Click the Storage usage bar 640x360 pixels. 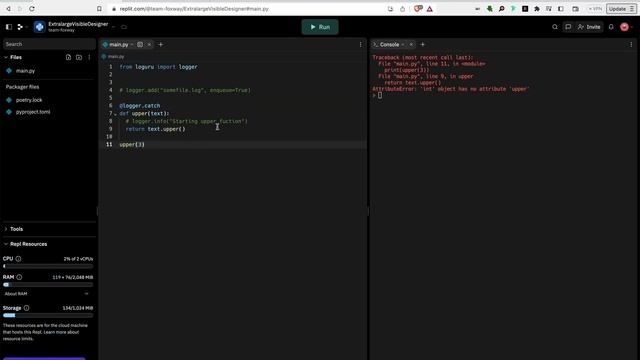pyautogui.click(x=48, y=316)
